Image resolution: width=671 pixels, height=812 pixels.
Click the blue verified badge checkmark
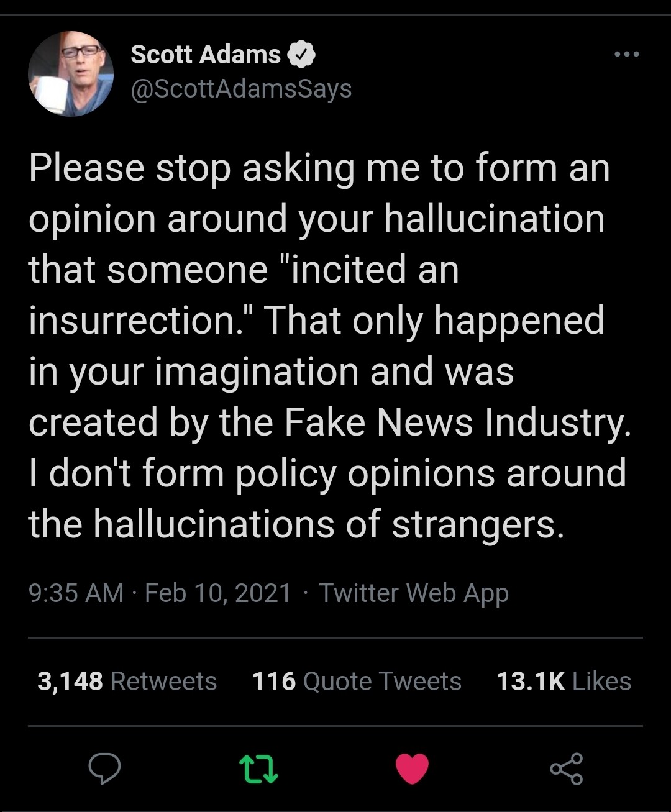pyautogui.click(x=302, y=55)
